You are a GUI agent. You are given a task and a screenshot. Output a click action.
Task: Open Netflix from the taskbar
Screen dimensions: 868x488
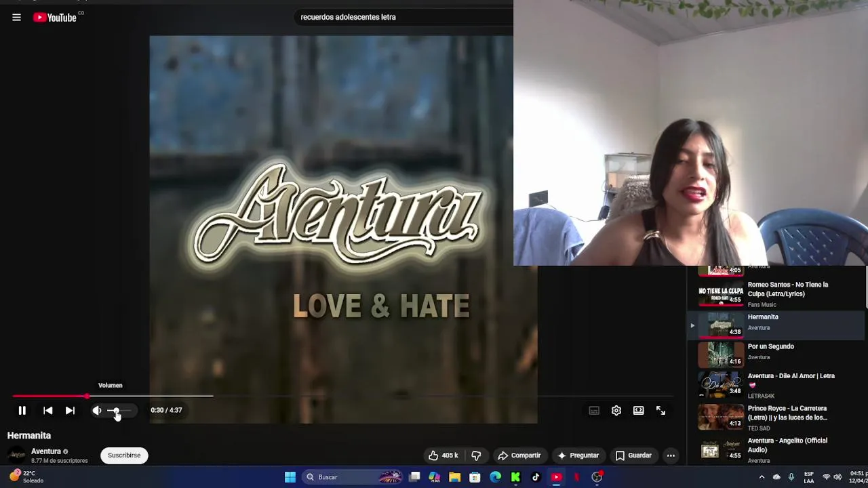point(576,477)
